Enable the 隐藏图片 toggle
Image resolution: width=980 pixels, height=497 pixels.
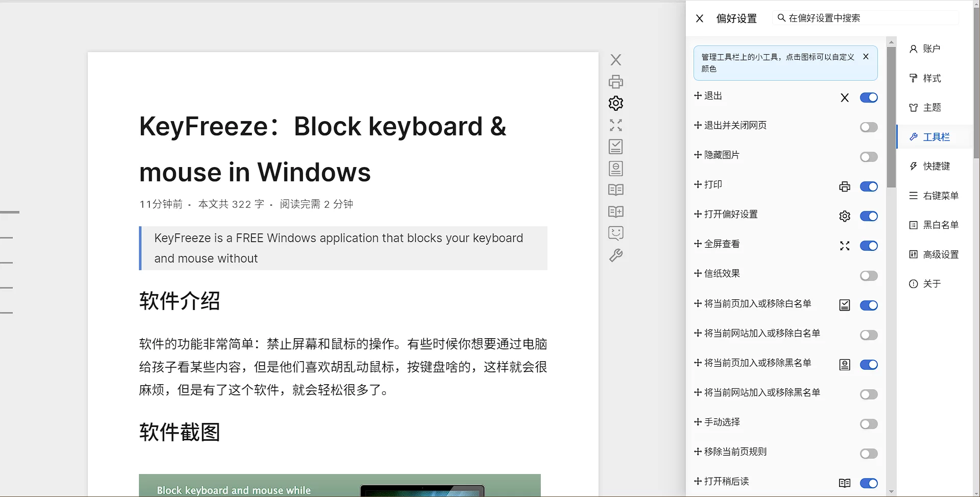pyautogui.click(x=868, y=157)
